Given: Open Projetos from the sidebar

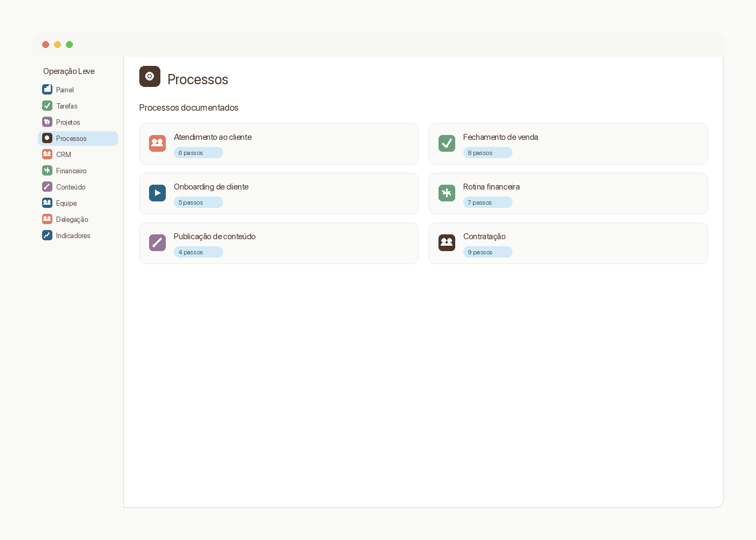Looking at the screenshot, I should click(x=78, y=122).
